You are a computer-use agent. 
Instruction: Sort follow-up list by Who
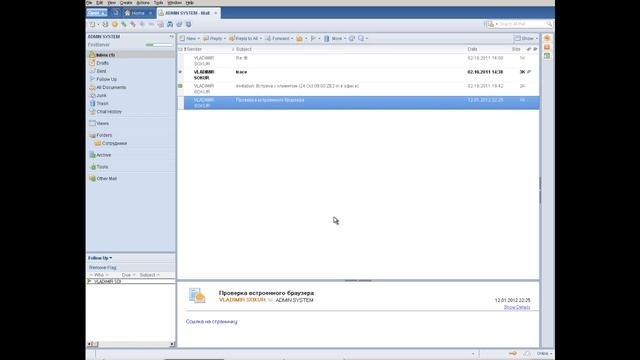pos(99,275)
